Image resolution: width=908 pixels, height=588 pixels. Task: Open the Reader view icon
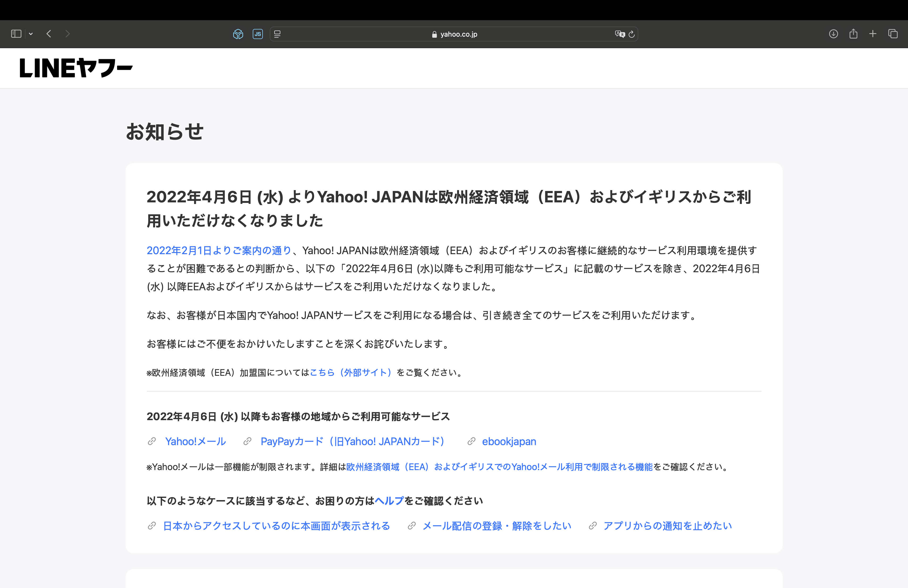[277, 34]
